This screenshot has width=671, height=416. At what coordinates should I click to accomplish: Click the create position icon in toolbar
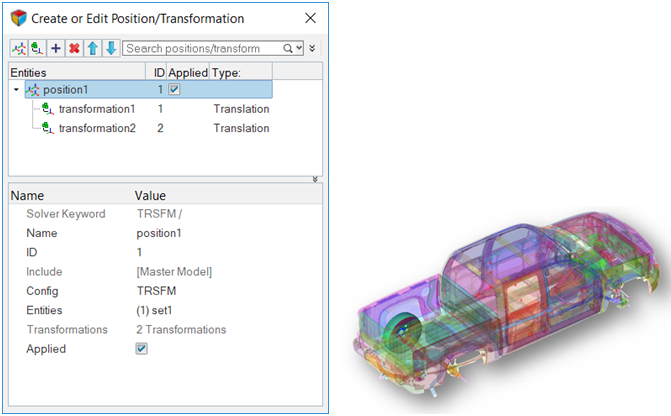click(x=19, y=48)
